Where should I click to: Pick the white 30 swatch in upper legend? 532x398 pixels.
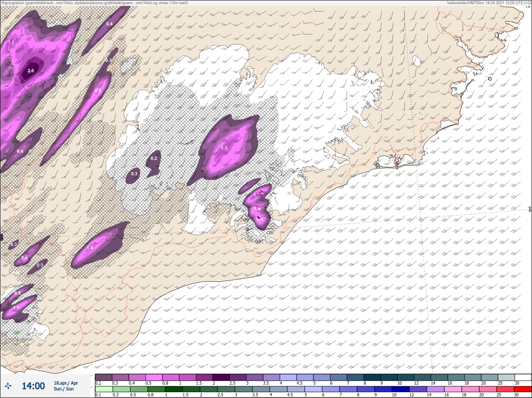(523, 377)
